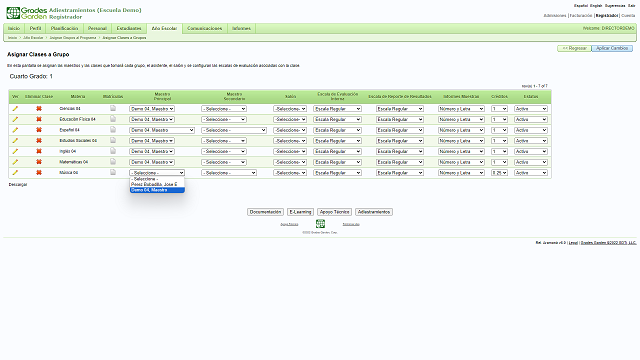The width and height of the screenshot is (640, 360).
Task: Click the edit pencil for Educación Física 04
Action: [15, 119]
